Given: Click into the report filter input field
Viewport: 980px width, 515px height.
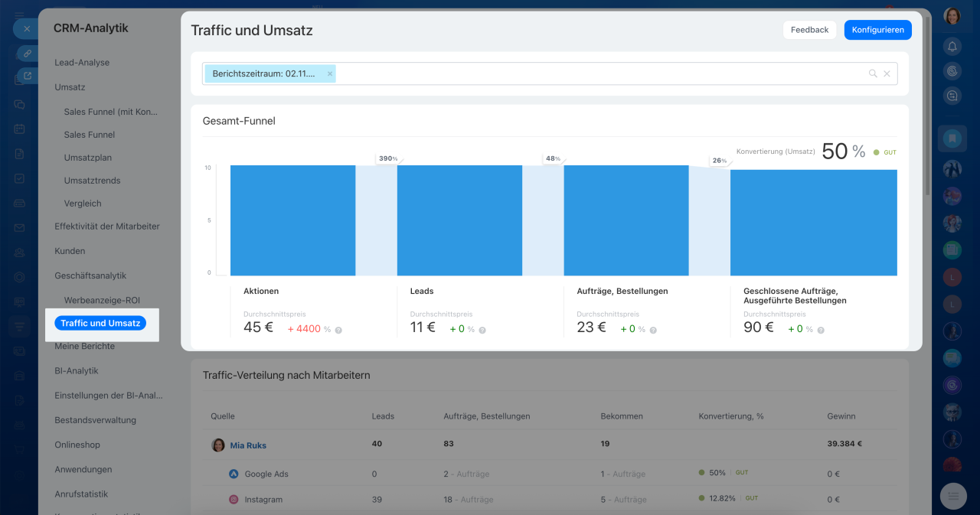Looking at the screenshot, I should click(x=597, y=74).
